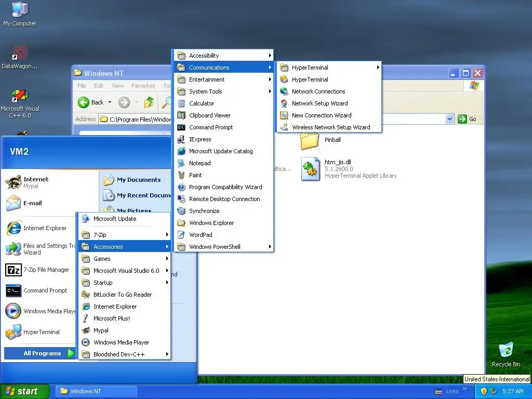Open Windows Explorer from Accessories

223,222
